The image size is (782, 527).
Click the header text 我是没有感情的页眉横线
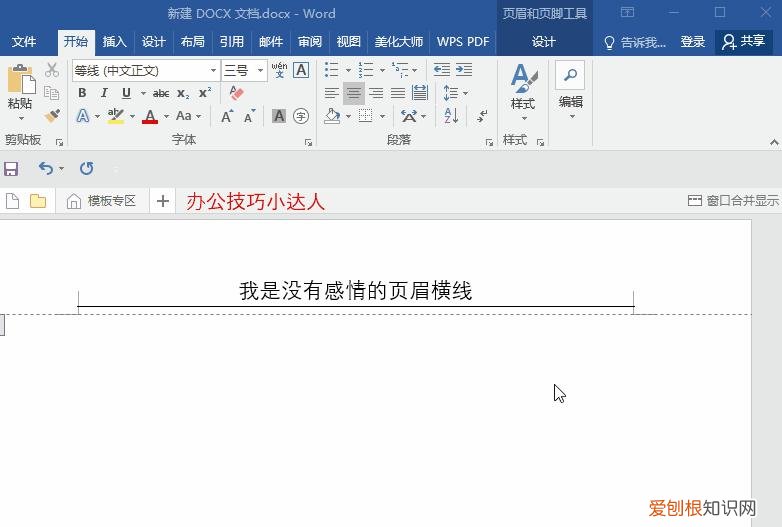coord(356,291)
